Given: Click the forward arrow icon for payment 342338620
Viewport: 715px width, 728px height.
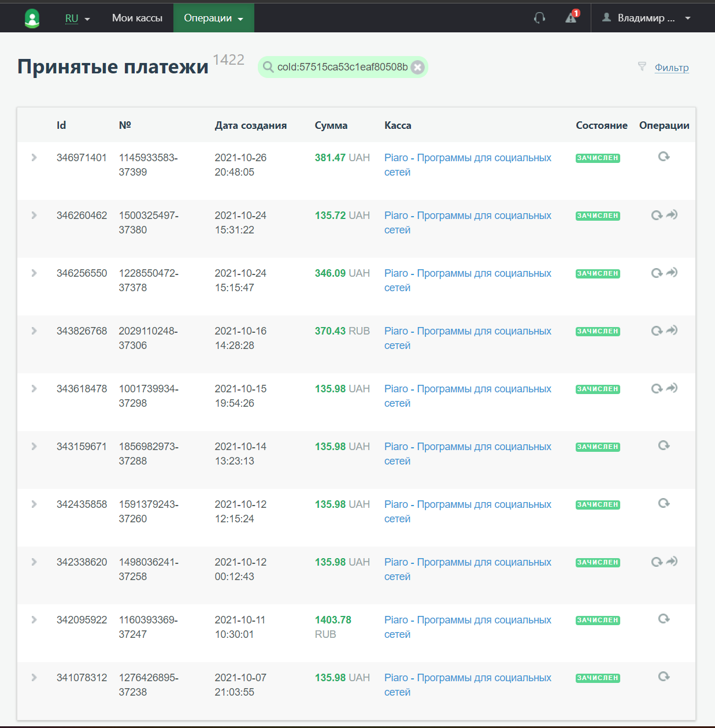Looking at the screenshot, I should point(672,562).
